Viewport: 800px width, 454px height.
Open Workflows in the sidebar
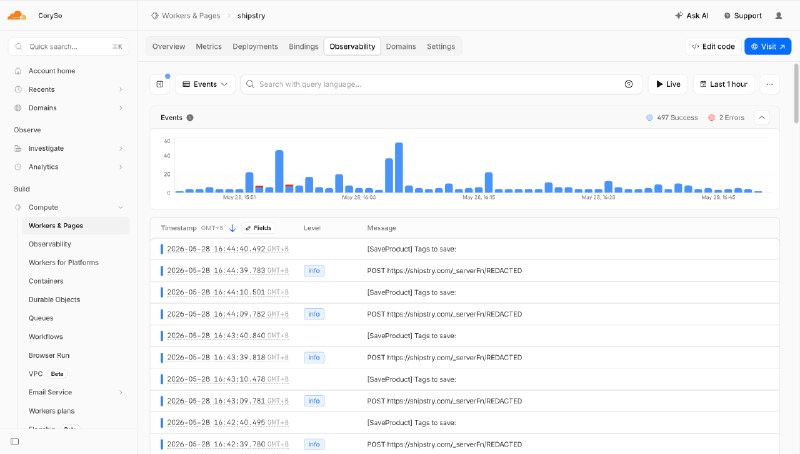coord(46,337)
